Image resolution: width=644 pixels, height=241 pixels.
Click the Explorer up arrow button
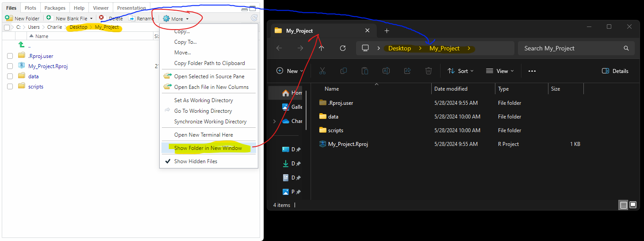click(x=322, y=48)
